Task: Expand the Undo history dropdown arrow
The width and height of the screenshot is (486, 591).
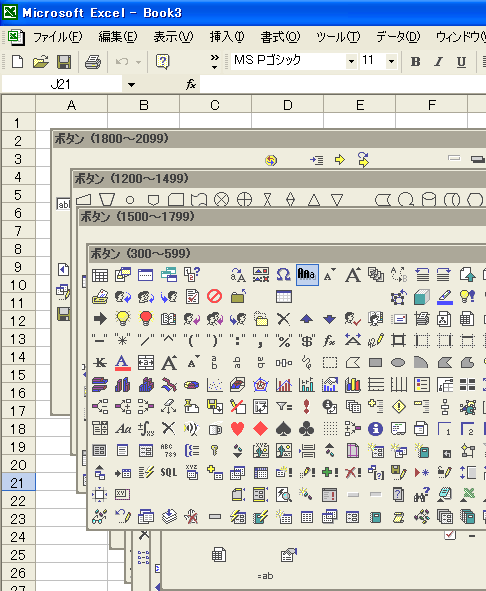Action: pos(138,62)
